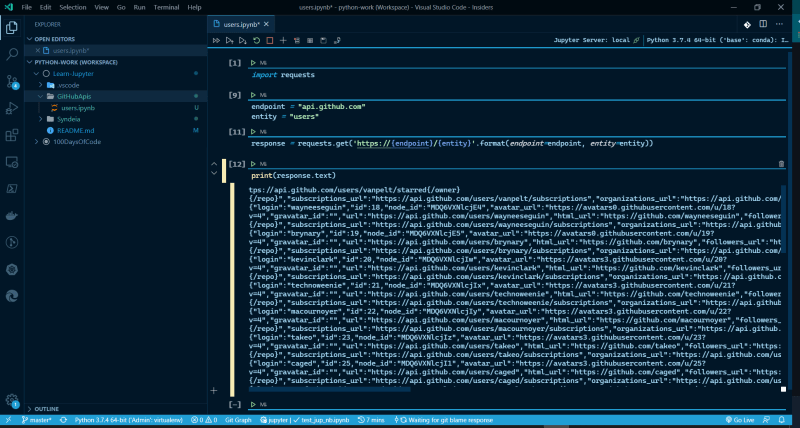
Task: Export notebook as Python script icon
Action: 337,40
